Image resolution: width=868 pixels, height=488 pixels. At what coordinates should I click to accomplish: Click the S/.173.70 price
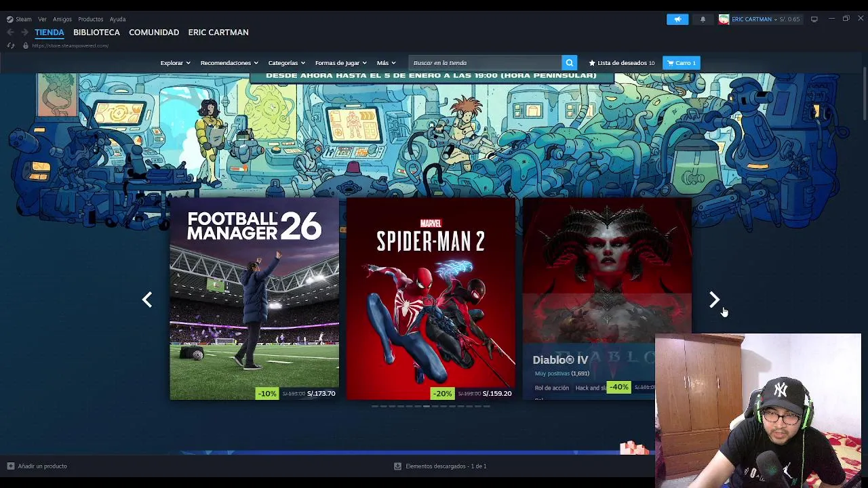[321, 393]
